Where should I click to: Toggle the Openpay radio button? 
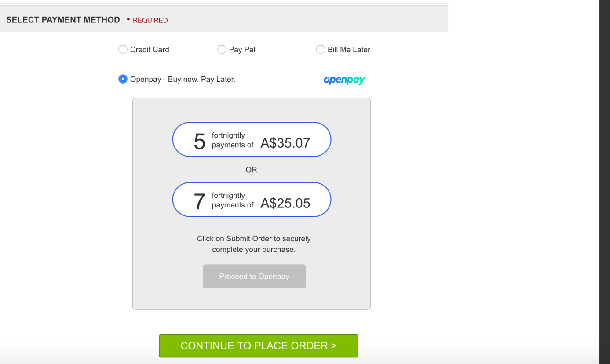[x=123, y=79]
